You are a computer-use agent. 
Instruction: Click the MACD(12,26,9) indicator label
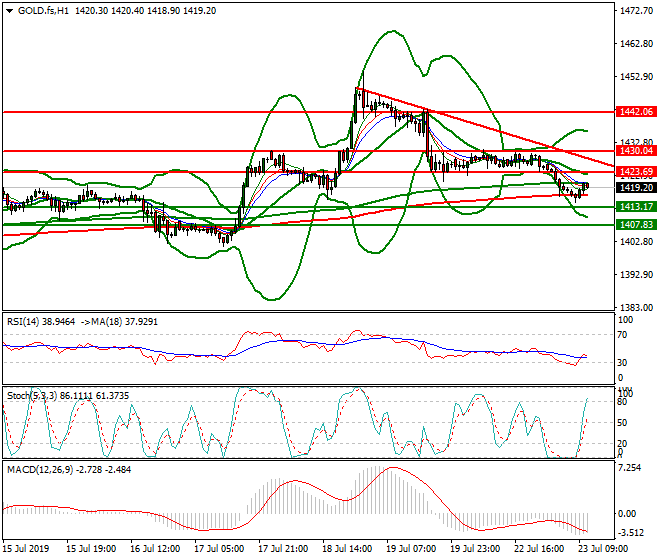(x=38, y=468)
